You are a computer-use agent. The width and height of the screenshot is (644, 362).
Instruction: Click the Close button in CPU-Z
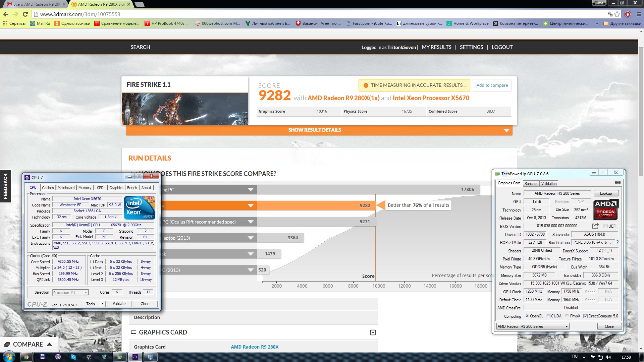pyautogui.click(x=145, y=304)
